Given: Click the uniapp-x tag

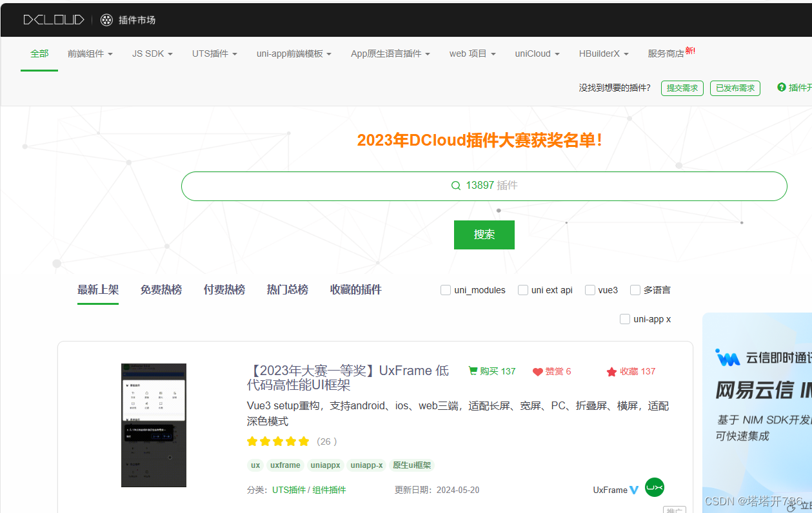Looking at the screenshot, I should [366, 465].
